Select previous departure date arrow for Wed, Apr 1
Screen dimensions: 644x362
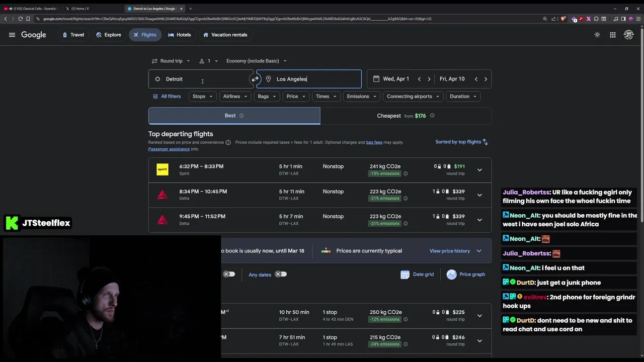click(419, 79)
